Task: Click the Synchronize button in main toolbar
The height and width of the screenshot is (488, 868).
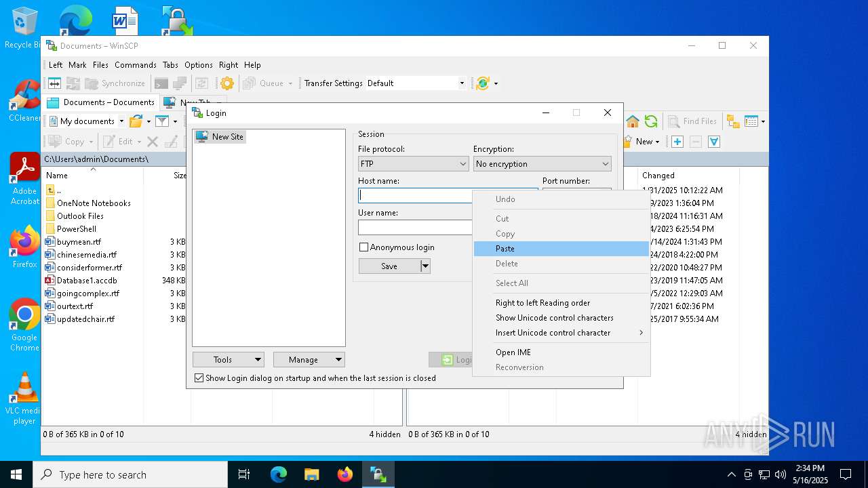Action: (115, 83)
